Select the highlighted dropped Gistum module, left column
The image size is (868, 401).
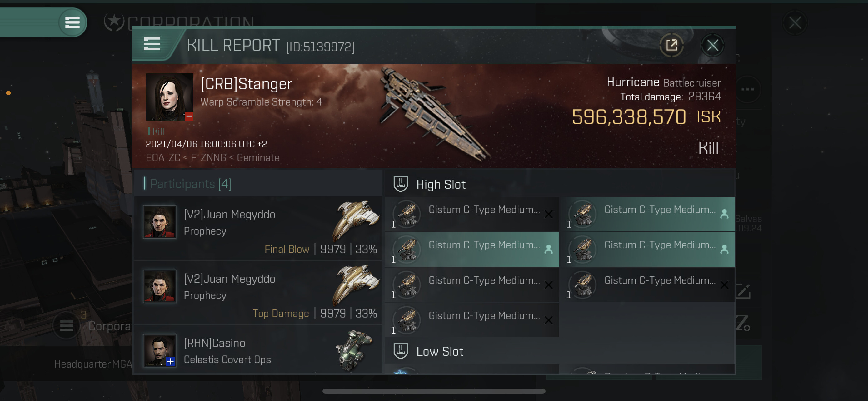pos(471,250)
